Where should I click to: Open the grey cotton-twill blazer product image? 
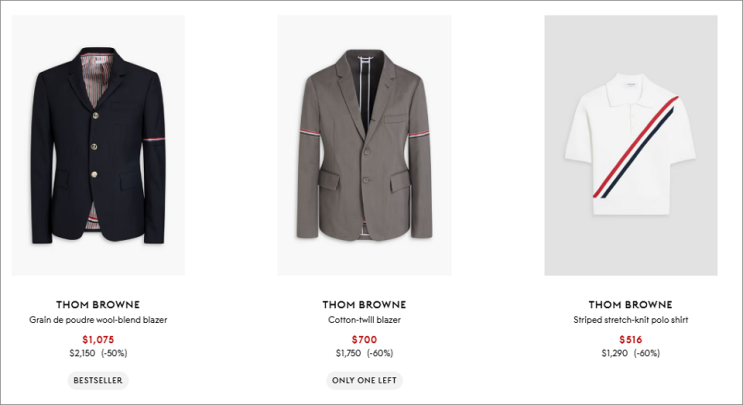coord(364,145)
